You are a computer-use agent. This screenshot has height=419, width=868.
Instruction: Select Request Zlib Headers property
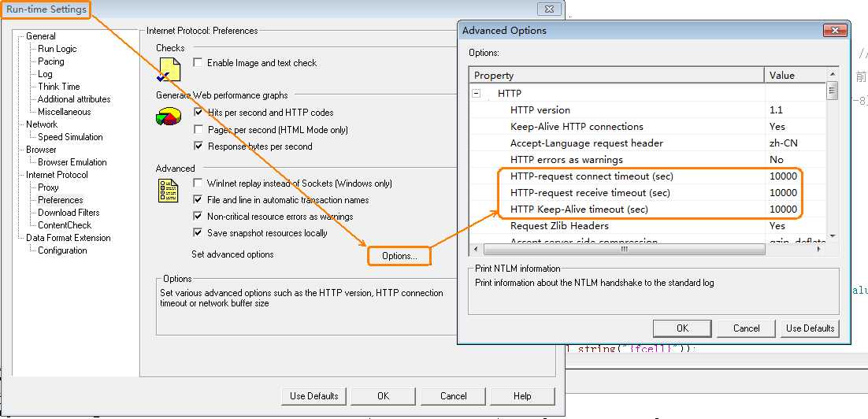647,226
